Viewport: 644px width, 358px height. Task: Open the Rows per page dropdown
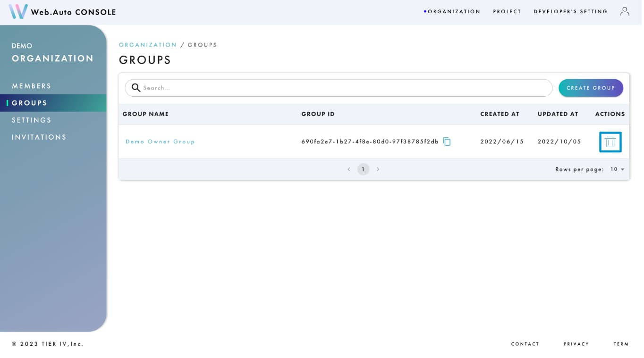pyautogui.click(x=618, y=169)
